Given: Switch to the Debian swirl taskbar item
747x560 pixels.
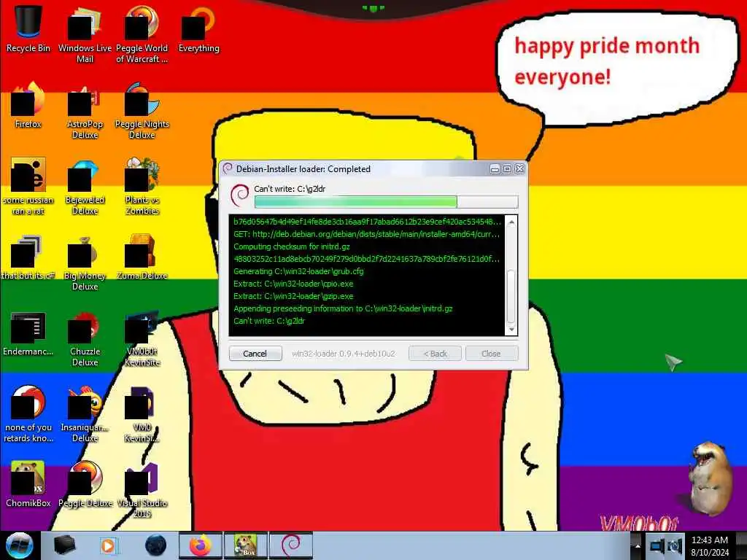Looking at the screenshot, I should click(x=291, y=545).
